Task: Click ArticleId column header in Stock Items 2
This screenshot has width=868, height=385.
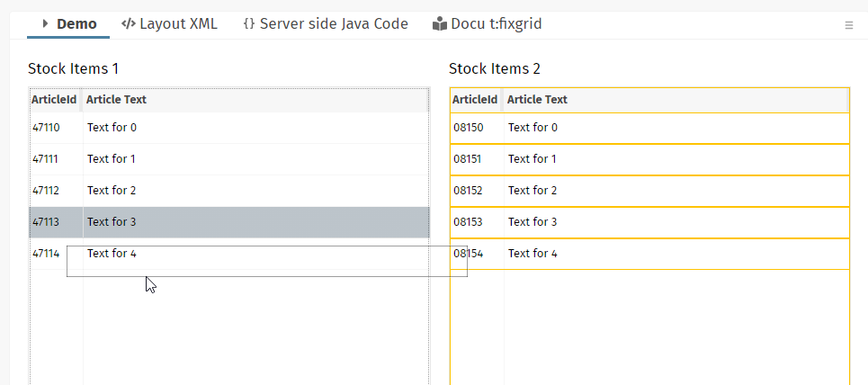Action: pos(475,100)
